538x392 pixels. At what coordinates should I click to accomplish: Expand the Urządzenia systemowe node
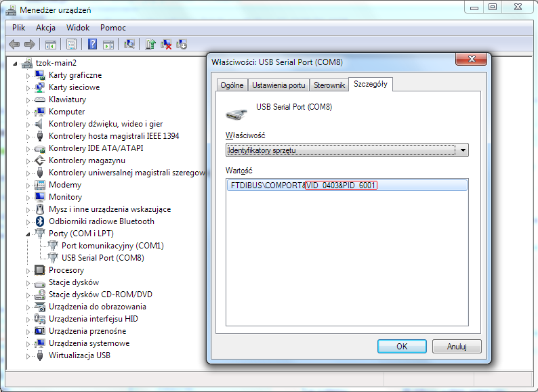pyautogui.click(x=28, y=344)
